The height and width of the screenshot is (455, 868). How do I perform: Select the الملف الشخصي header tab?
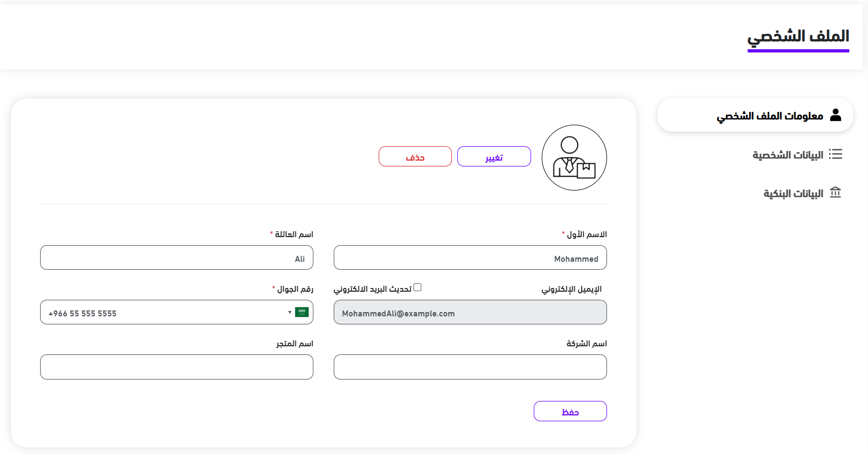coord(798,36)
